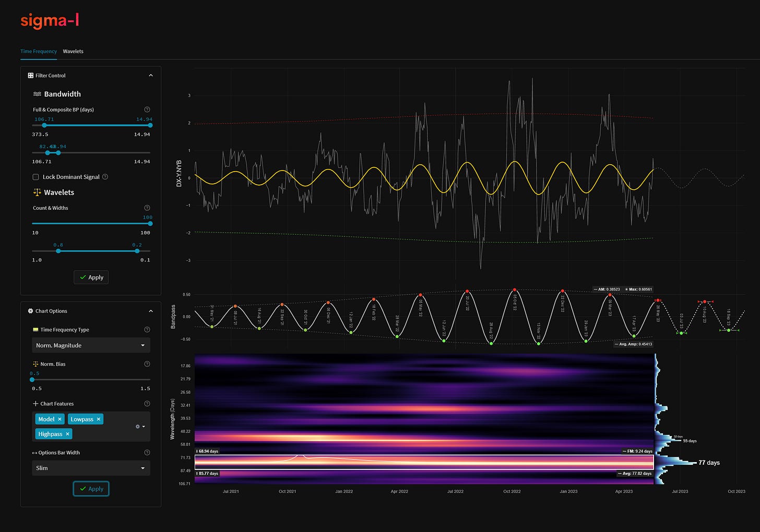This screenshot has width=760, height=532.
Task: Open help for Full & Composite BP
Action: 147,110
